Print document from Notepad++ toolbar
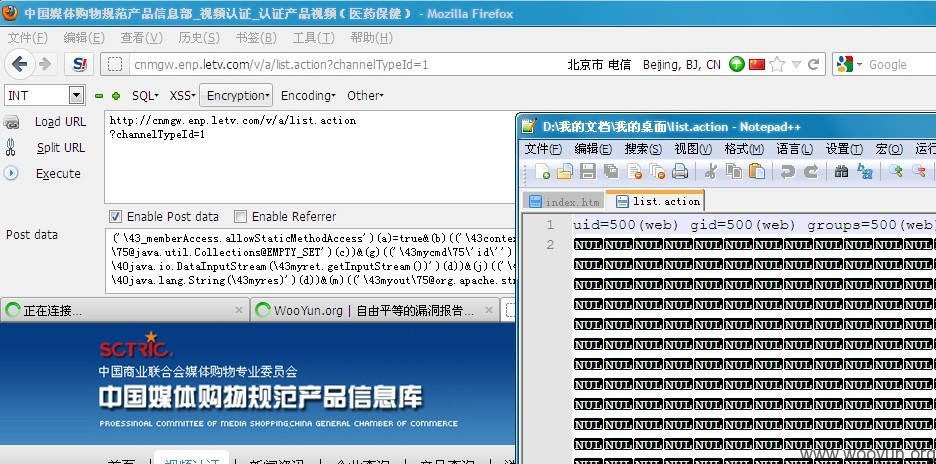Image resolution: width=936 pixels, height=464 pixels. 680,171
